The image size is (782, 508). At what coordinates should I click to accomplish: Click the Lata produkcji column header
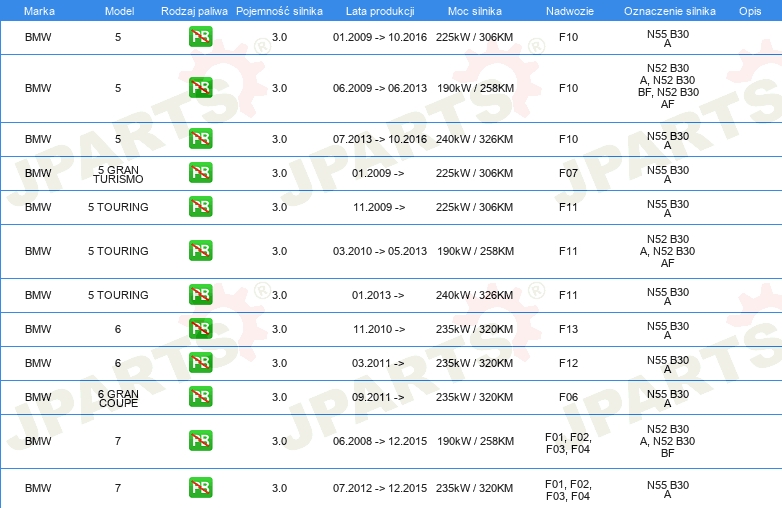tap(380, 11)
